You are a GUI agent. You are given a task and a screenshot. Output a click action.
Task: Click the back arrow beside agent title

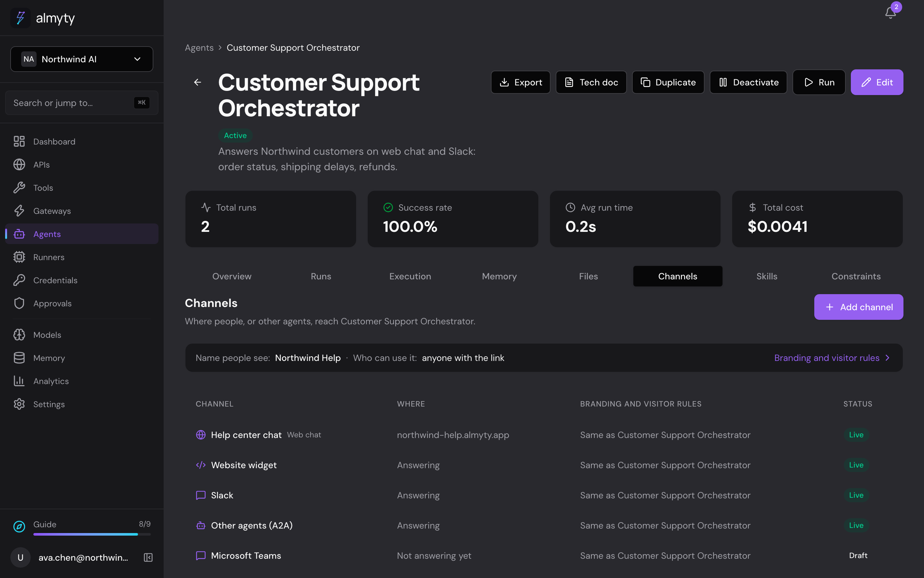pyautogui.click(x=197, y=82)
